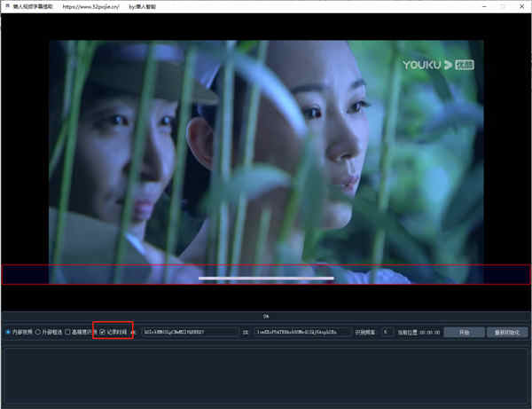Click the YOUKU watermark logo on video
Image resolution: width=532 pixels, height=409 pixels.
click(438, 65)
